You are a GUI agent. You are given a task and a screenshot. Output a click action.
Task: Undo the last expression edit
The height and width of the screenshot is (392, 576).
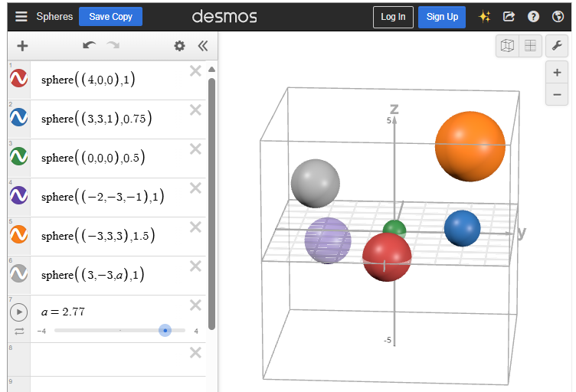tap(90, 46)
